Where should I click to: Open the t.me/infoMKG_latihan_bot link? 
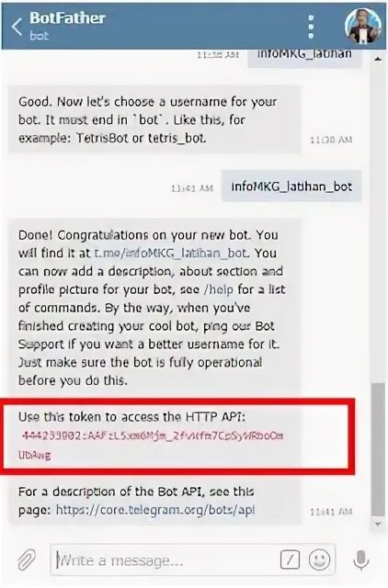[x=171, y=254]
